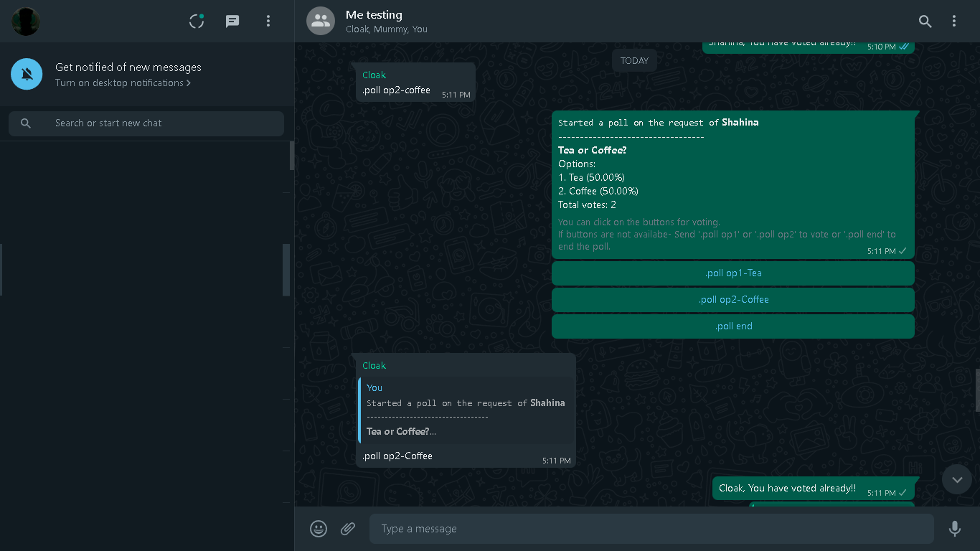Open group info via Me testing title
980x551 pixels.
(374, 15)
